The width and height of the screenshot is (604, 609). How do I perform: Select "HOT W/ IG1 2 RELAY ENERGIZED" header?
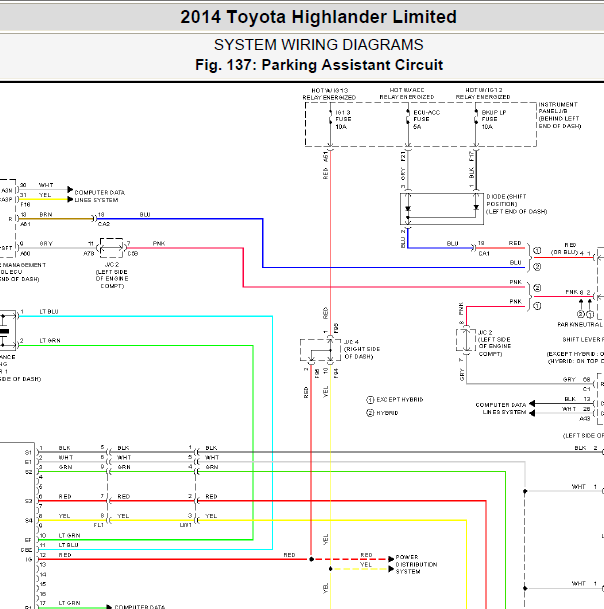(x=483, y=94)
